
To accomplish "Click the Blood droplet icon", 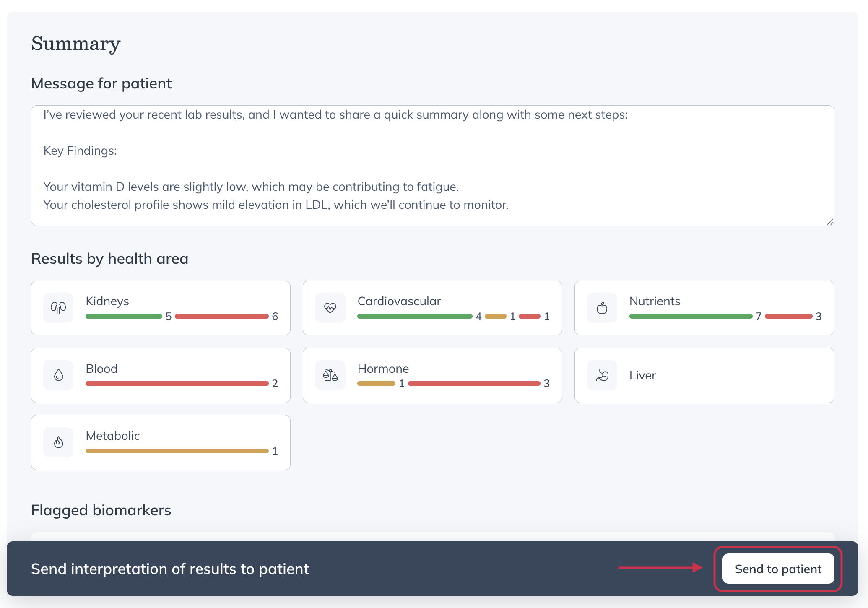I will [x=58, y=375].
